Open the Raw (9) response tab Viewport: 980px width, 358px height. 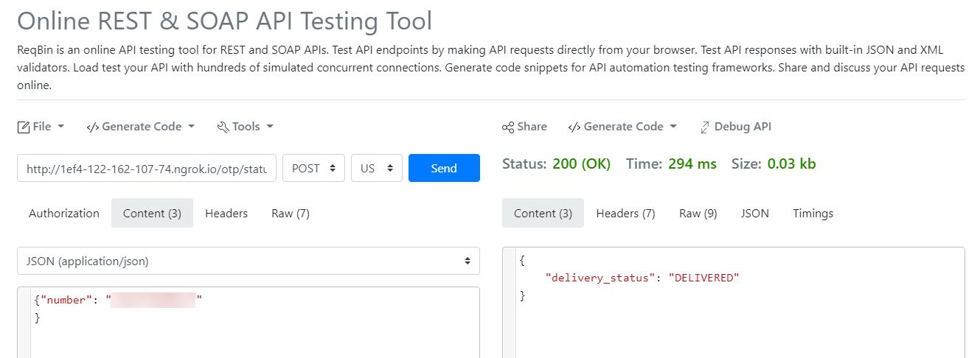tap(698, 213)
